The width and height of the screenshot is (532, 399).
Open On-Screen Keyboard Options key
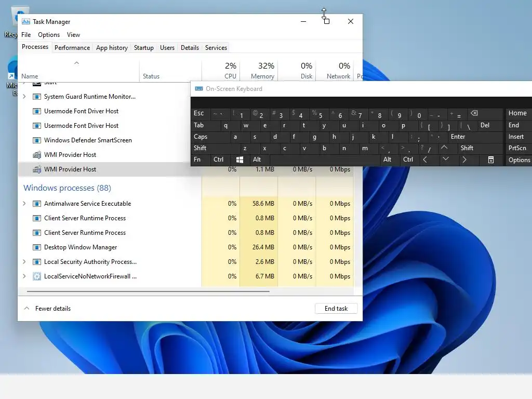[x=518, y=160]
